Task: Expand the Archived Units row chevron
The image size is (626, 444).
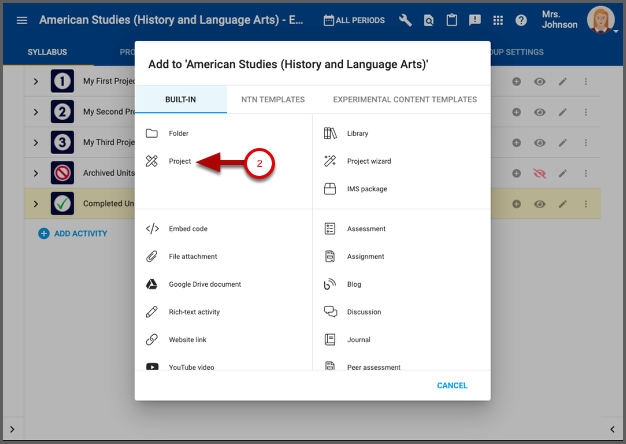Action: (36, 173)
